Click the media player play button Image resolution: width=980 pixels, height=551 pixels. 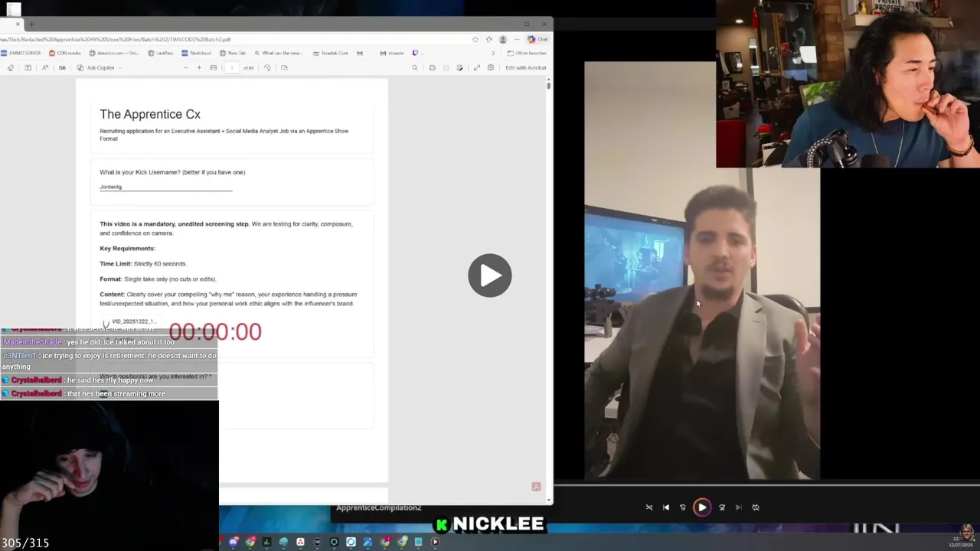(702, 507)
